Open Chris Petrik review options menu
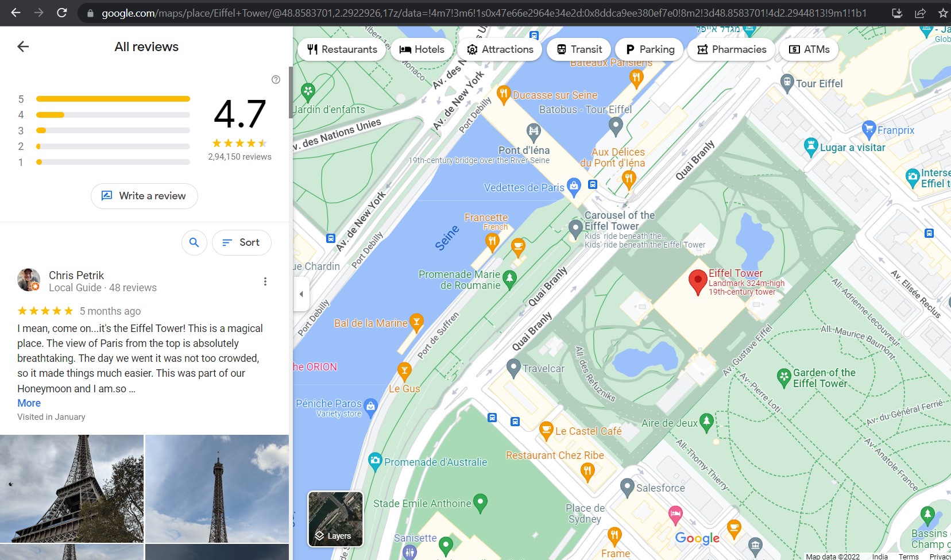The width and height of the screenshot is (951, 560). [x=265, y=281]
